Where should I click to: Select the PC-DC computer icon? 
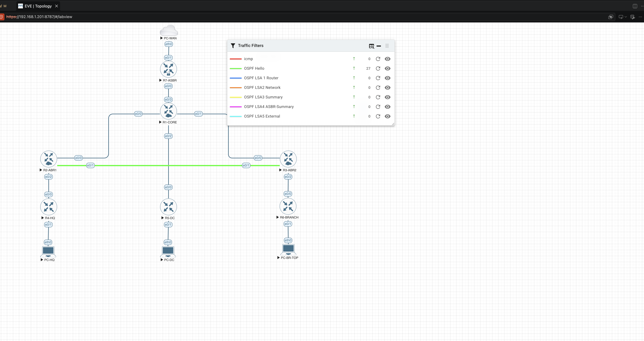tap(168, 252)
